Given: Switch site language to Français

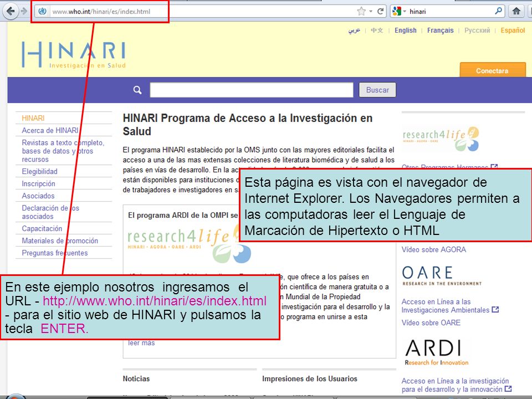Looking at the screenshot, I should click(x=440, y=30).
